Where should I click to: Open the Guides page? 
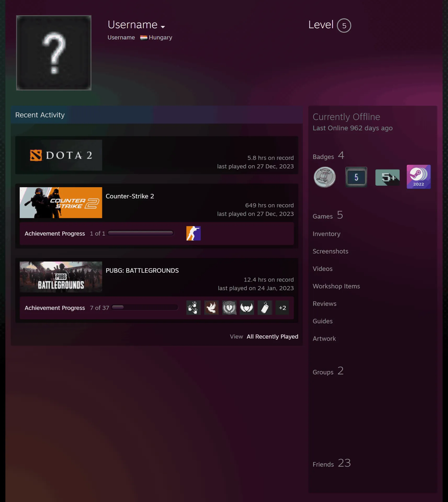(322, 321)
